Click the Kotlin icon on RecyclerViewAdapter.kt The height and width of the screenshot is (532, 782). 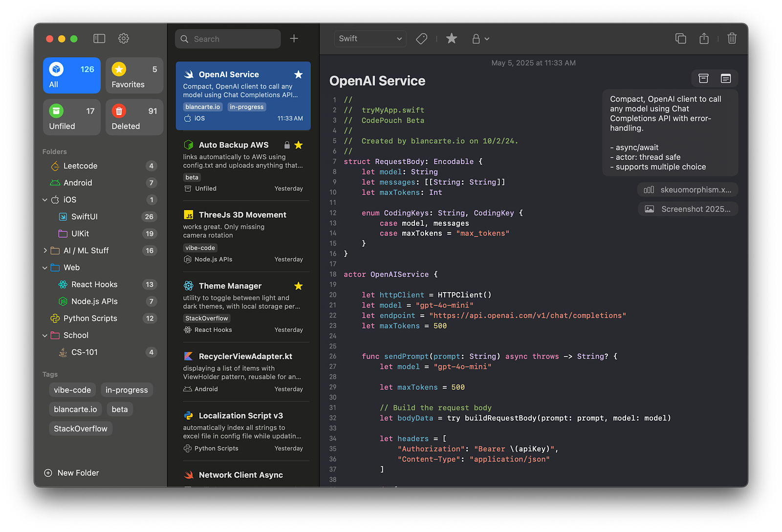[188, 356]
